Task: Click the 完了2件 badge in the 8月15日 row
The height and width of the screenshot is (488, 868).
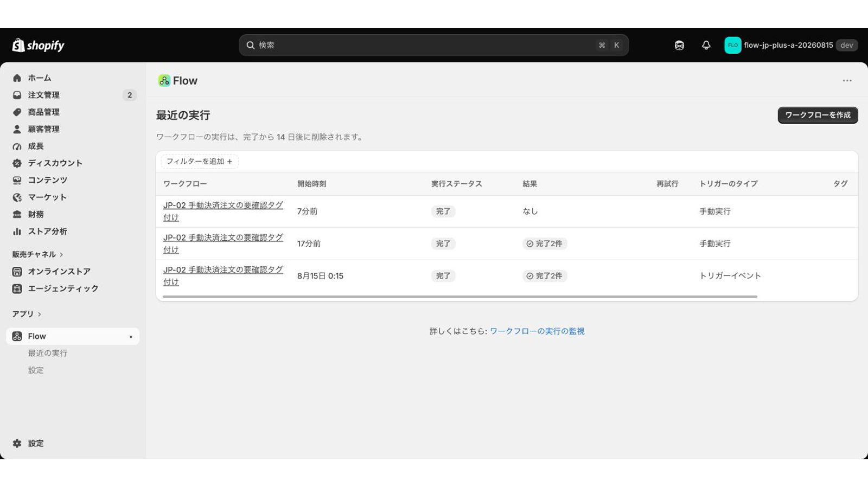Action: click(x=545, y=276)
